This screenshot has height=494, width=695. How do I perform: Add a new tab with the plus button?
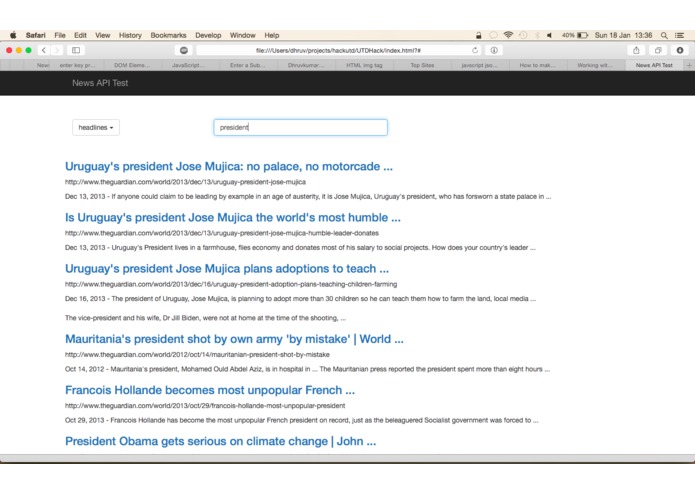click(689, 65)
